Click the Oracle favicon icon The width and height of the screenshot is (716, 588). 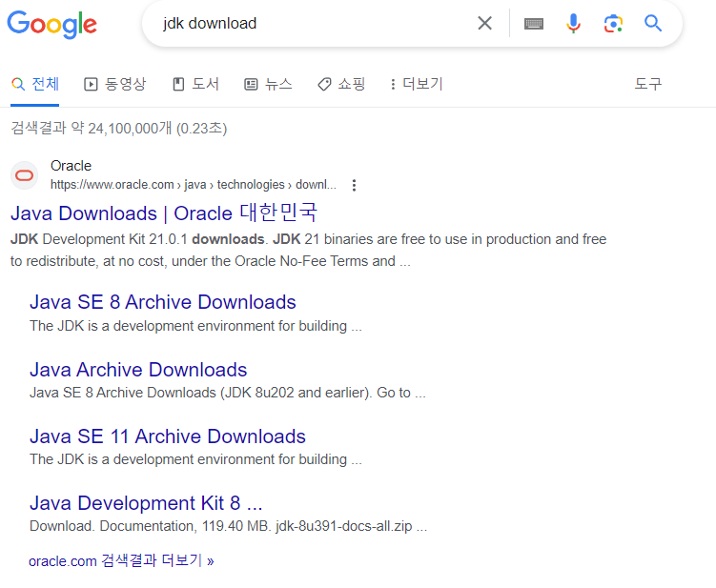tap(24, 175)
